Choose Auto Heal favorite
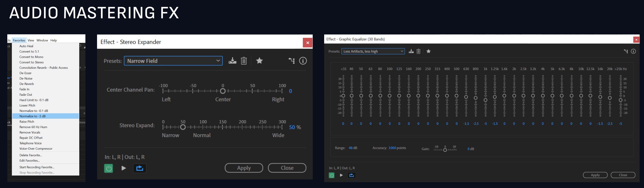The width and height of the screenshot is (644, 188). click(x=46, y=46)
